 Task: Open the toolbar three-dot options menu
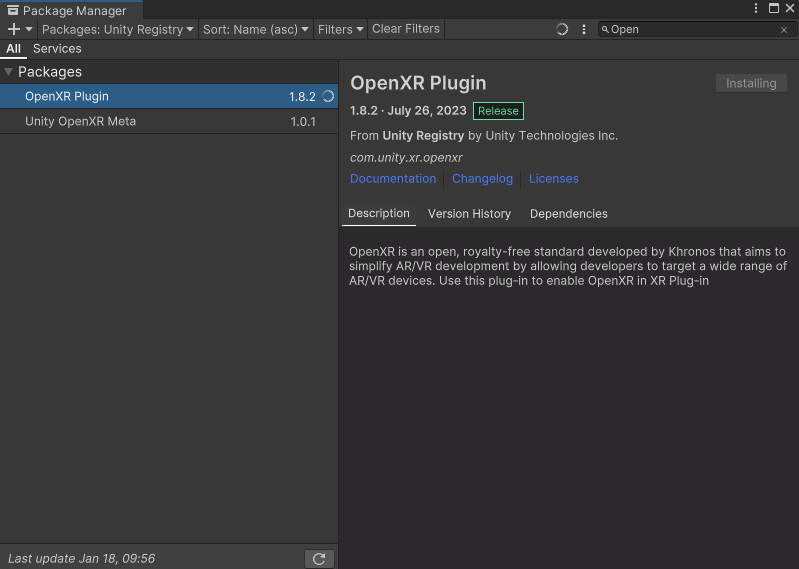coord(584,30)
